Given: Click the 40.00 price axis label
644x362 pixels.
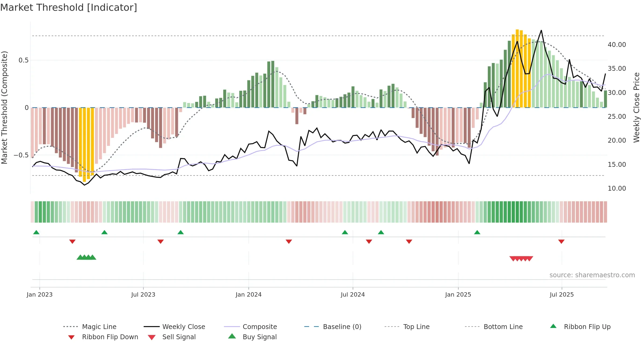Looking at the screenshot, I should tap(617, 45).
